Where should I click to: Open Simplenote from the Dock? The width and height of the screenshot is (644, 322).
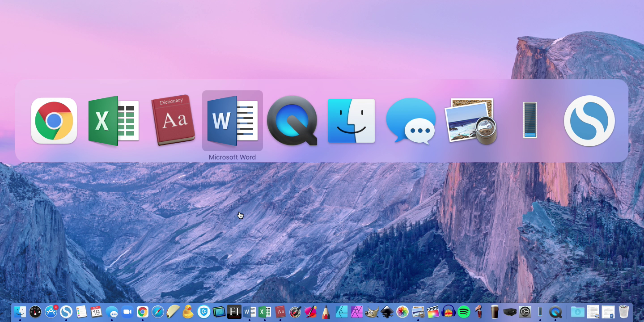click(x=66, y=312)
